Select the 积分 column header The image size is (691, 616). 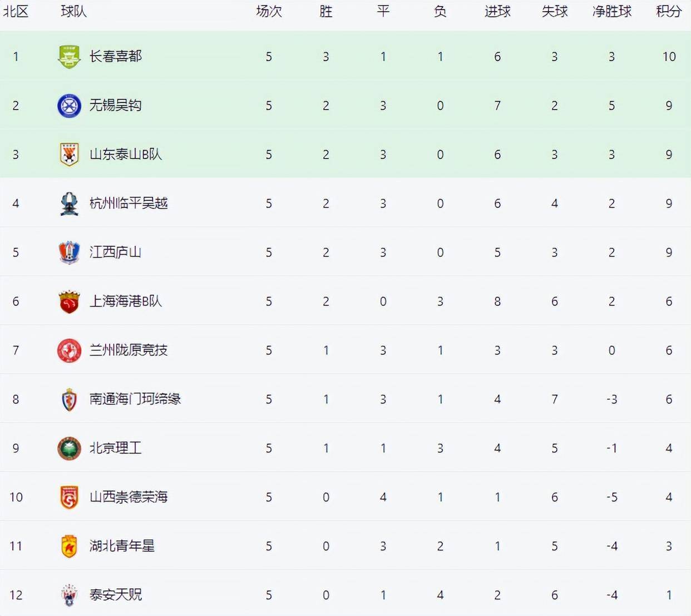669,11
